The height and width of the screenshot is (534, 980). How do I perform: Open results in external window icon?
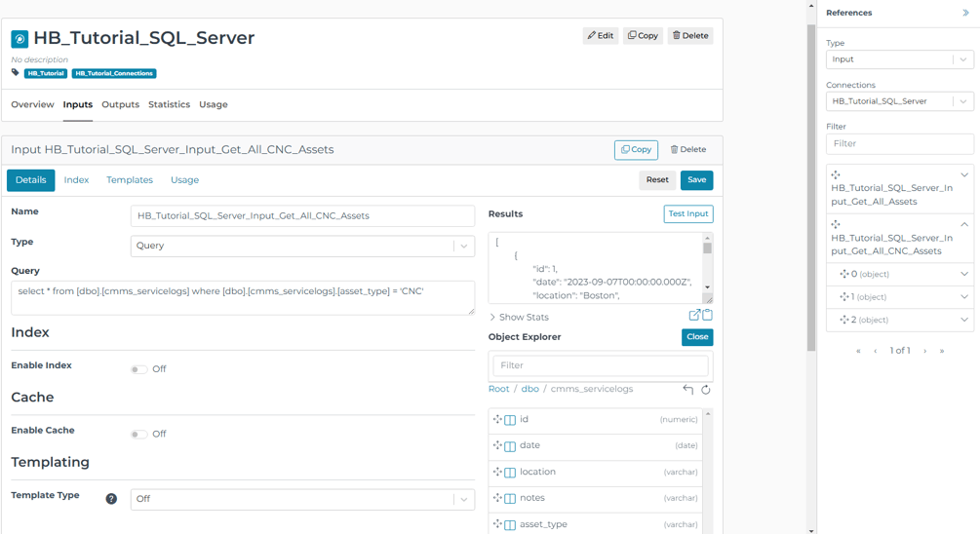point(694,316)
